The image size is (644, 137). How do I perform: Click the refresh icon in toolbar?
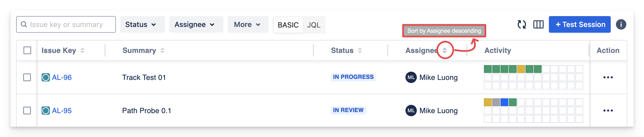point(522,24)
